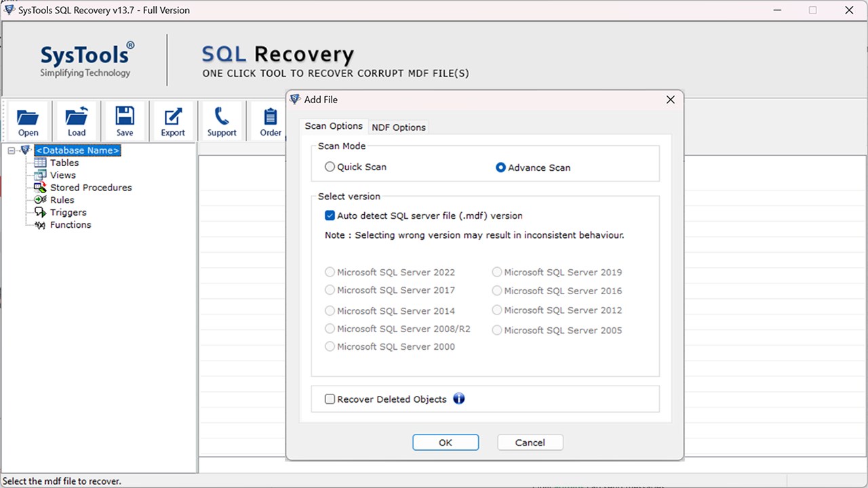Select the Advance Scan radio button

[x=500, y=167]
